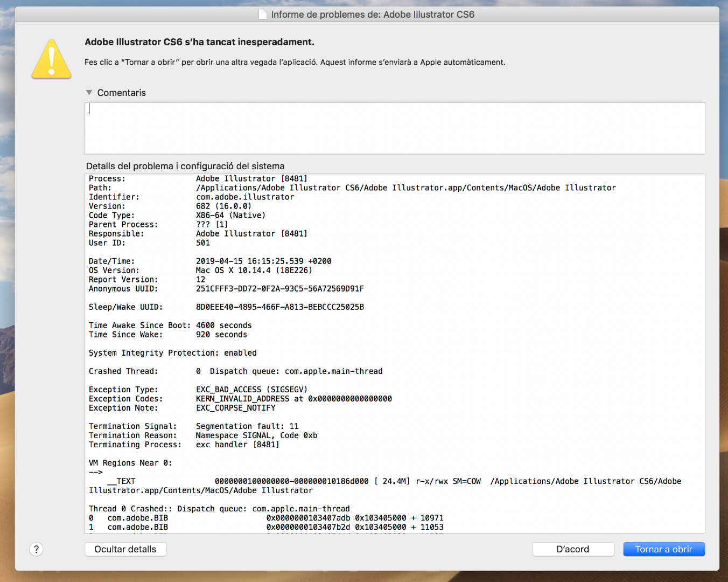Click the 'Segmentation fault: 11' text
728x582 pixels.
click(247, 426)
